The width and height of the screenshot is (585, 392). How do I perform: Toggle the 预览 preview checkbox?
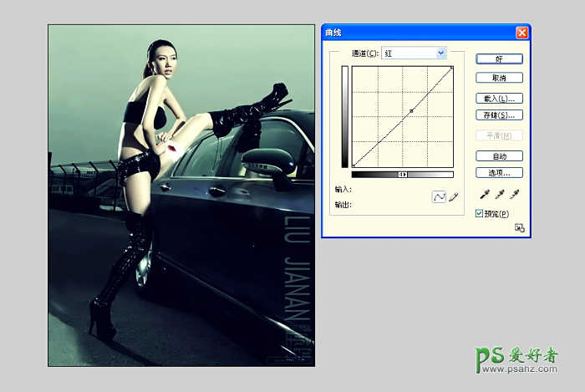pyautogui.click(x=479, y=214)
